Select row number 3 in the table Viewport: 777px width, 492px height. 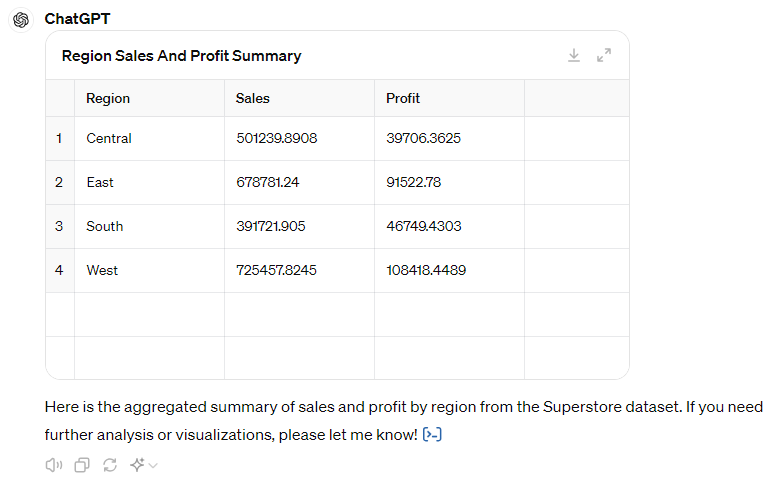pos(59,226)
